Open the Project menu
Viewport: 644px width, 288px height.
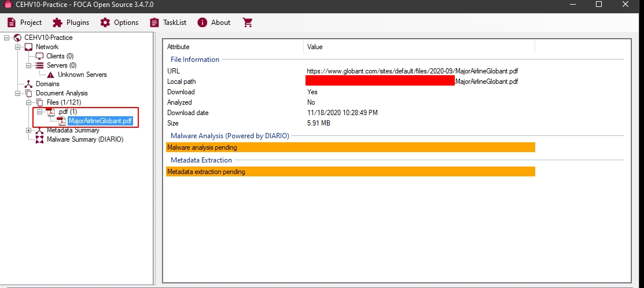(x=24, y=23)
